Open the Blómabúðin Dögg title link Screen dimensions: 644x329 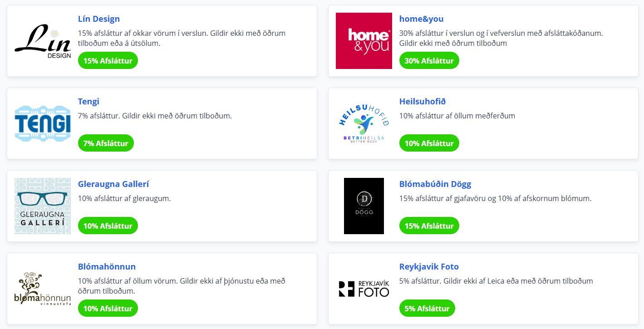point(435,184)
